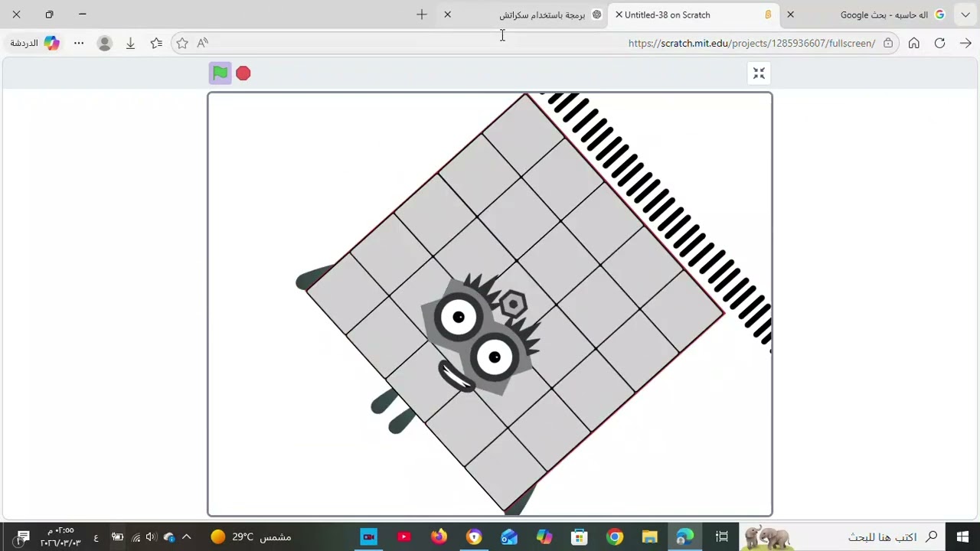Open Microsoft Store from taskbar
The height and width of the screenshot is (551, 980).
(580, 536)
